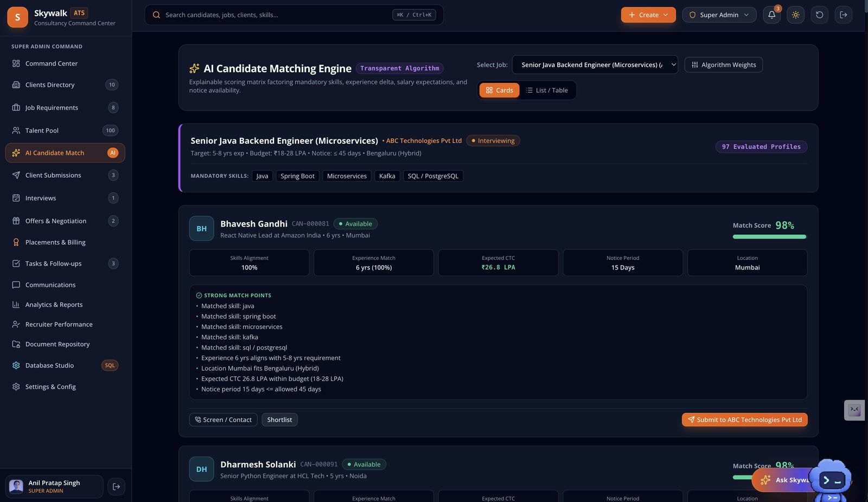Image resolution: width=868 pixels, height=502 pixels.
Task: Open Database Studio
Action: (65, 365)
